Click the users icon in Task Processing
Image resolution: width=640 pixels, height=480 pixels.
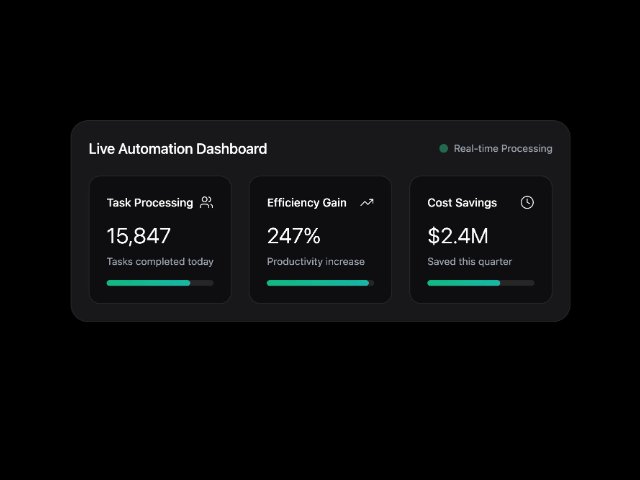click(206, 202)
